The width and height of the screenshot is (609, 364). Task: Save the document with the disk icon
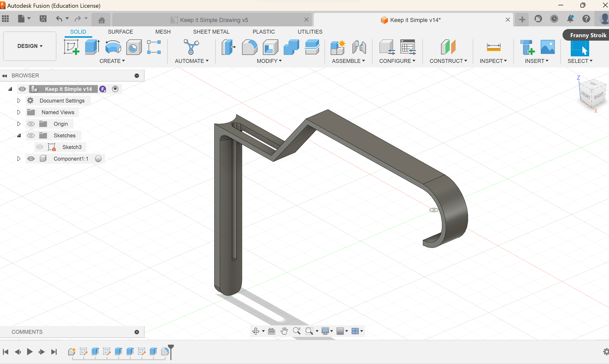click(43, 19)
